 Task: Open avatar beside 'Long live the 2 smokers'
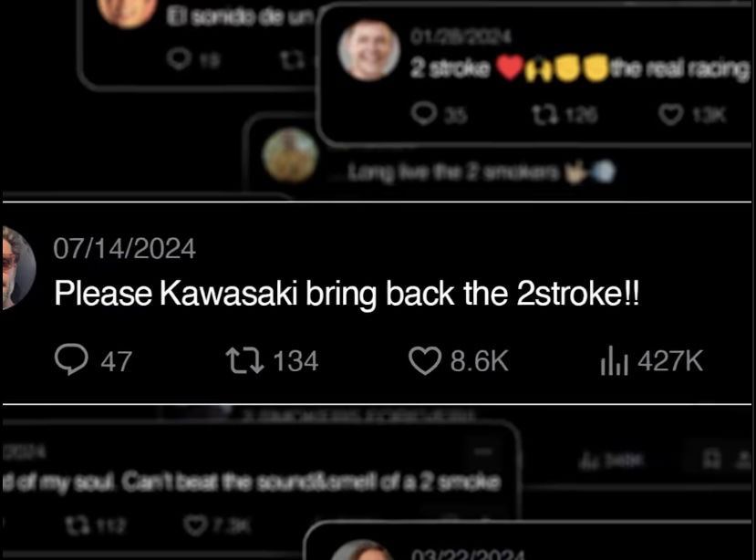290,155
